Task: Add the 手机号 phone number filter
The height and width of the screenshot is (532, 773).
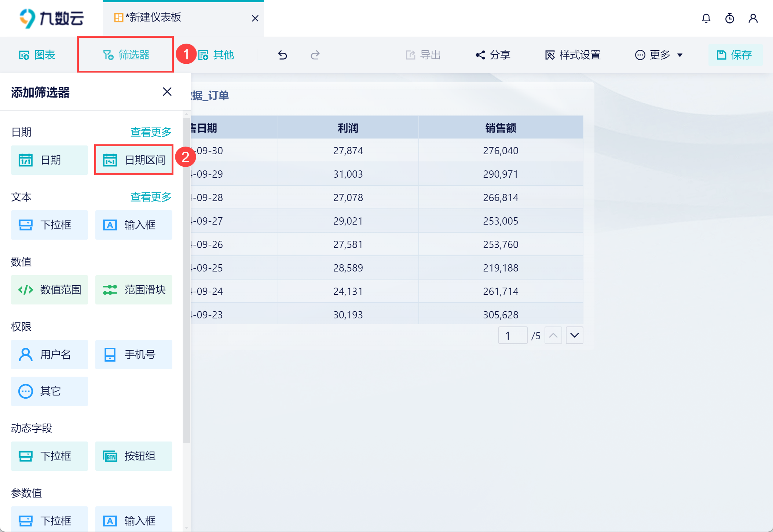Action: 133,354
